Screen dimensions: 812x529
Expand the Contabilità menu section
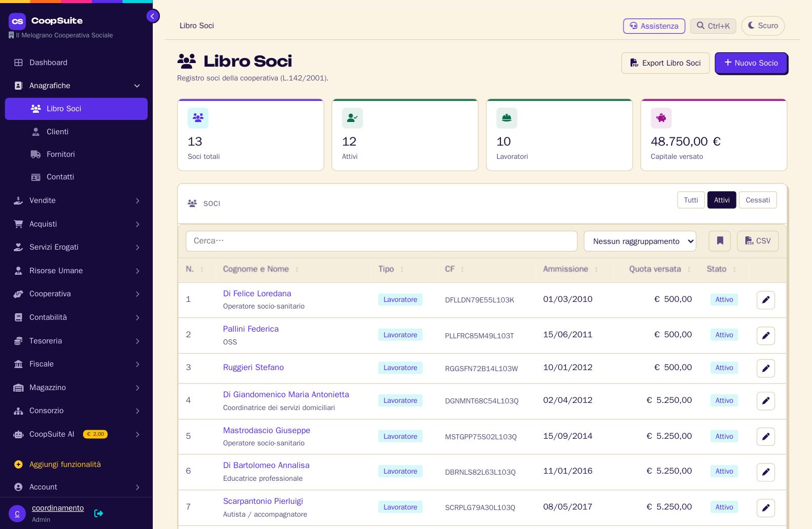76,317
